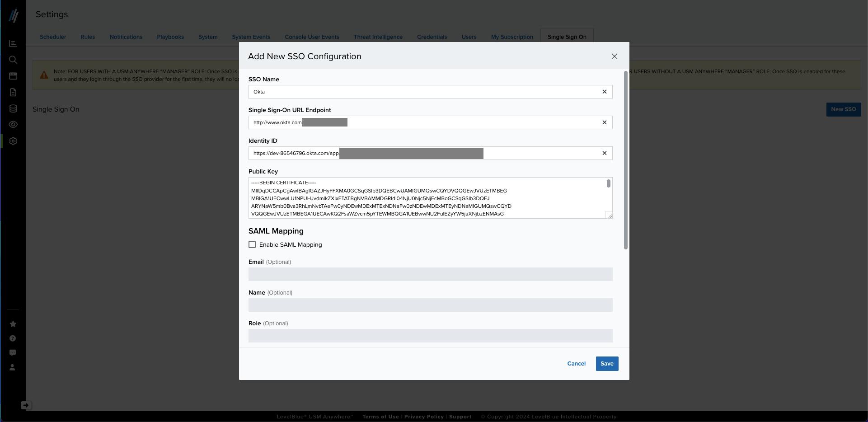Viewport: 868px width, 422px height.
Task: Switch to the System tab
Action: click(x=208, y=37)
